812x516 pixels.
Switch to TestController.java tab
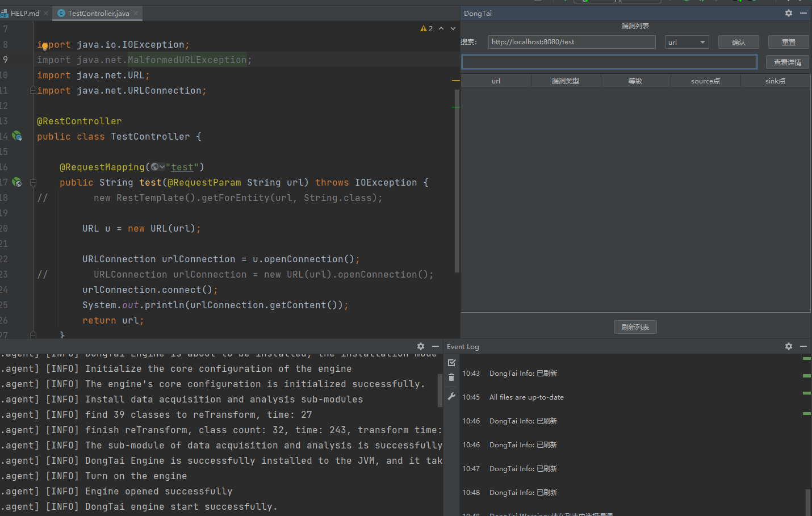(x=98, y=13)
